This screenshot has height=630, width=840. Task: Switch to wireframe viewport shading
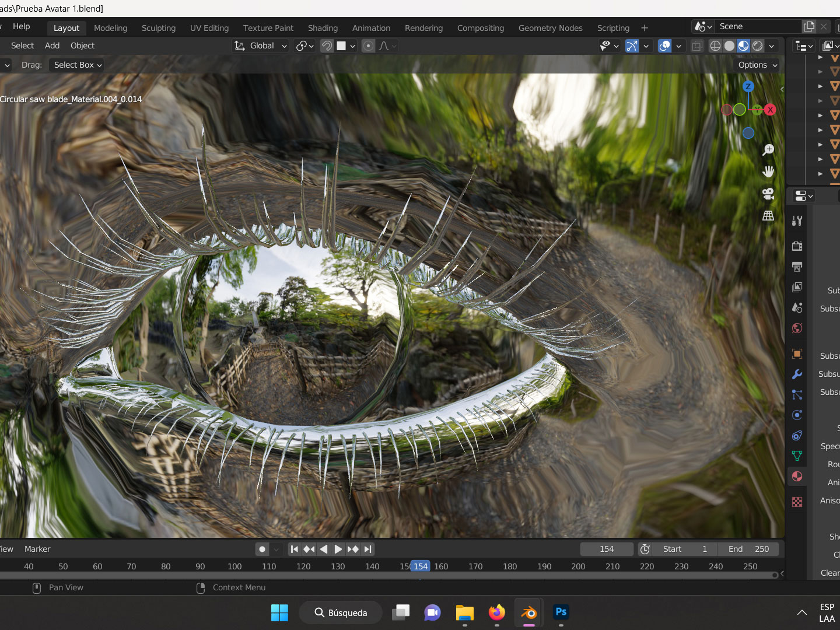tap(715, 46)
